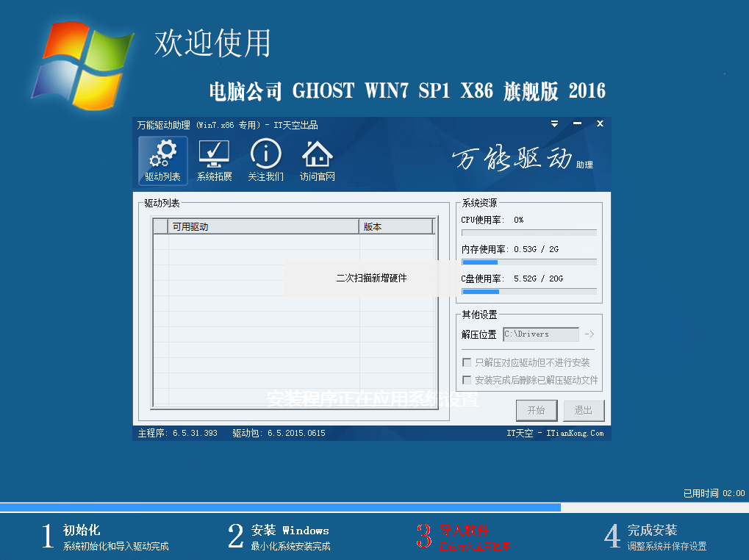Click the 可用驱动 column header

click(x=263, y=227)
